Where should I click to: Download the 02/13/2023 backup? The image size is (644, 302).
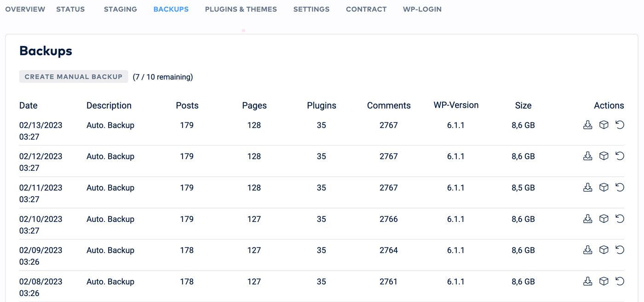coord(587,125)
